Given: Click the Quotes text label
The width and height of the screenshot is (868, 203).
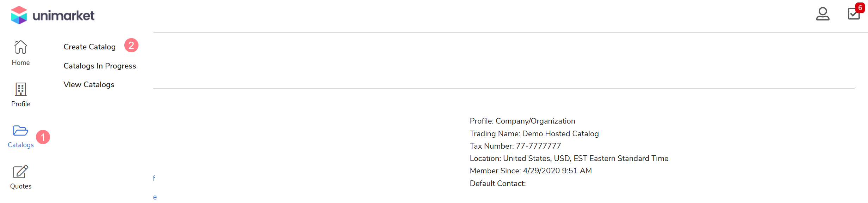Looking at the screenshot, I should [21, 186].
